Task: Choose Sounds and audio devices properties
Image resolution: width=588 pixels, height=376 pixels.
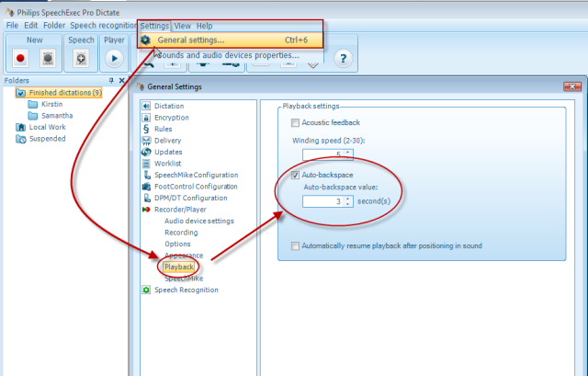Action: [x=229, y=55]
